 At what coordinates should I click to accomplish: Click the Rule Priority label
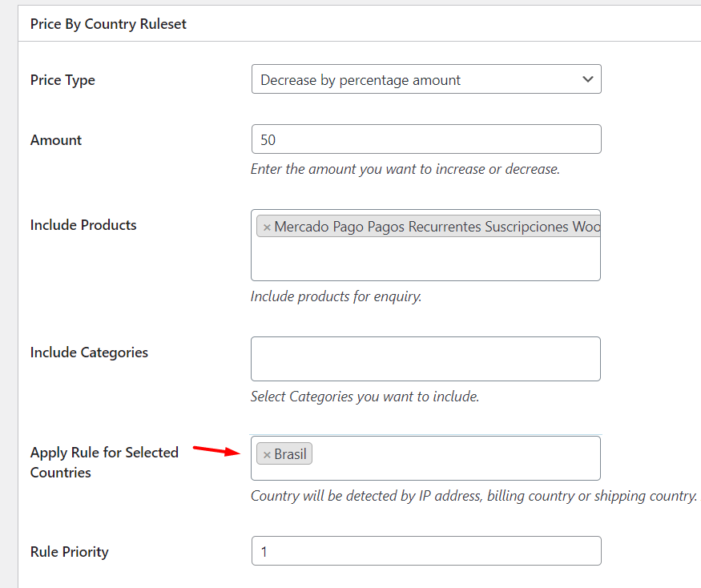click(x=69, y=552)
